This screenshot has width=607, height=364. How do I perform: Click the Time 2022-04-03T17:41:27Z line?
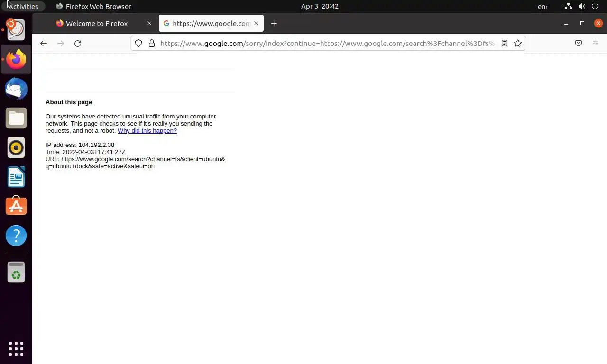(x=85, y=152)
